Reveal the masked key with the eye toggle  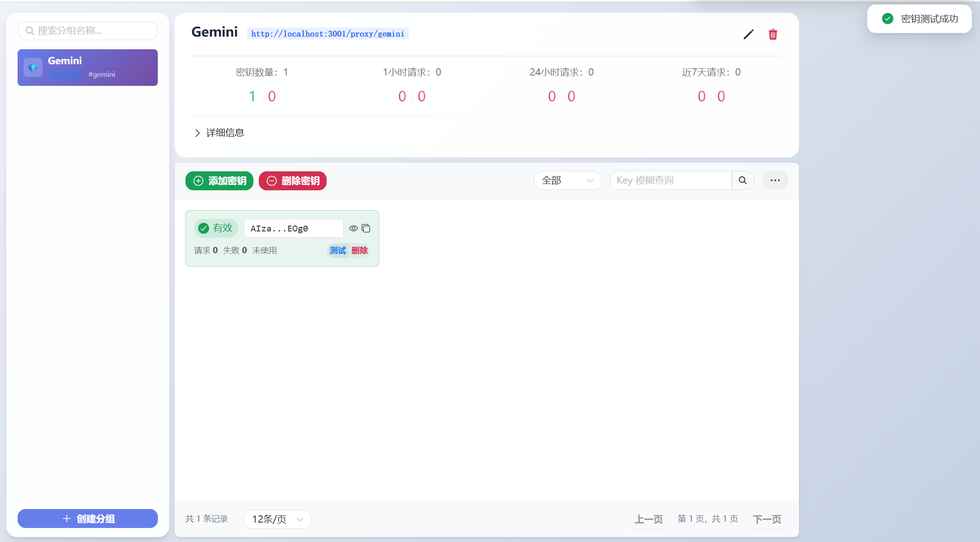(x=353, y=228)
